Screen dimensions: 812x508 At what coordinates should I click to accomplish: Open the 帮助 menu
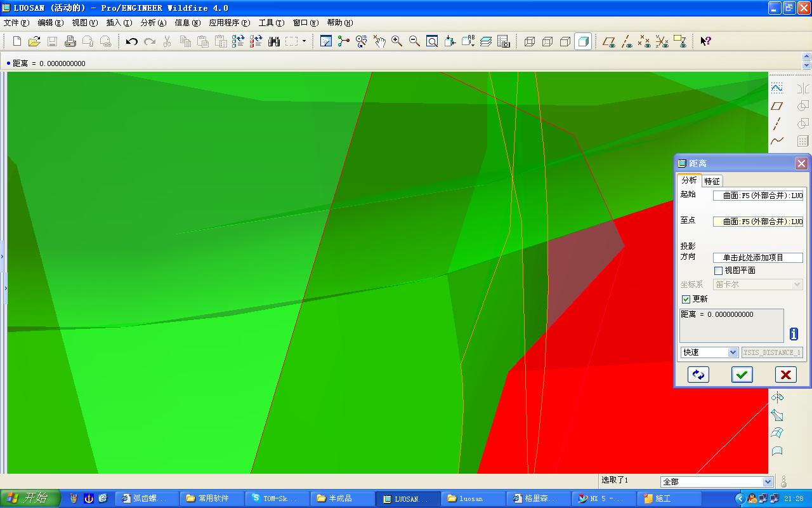(x=339, y=23)
